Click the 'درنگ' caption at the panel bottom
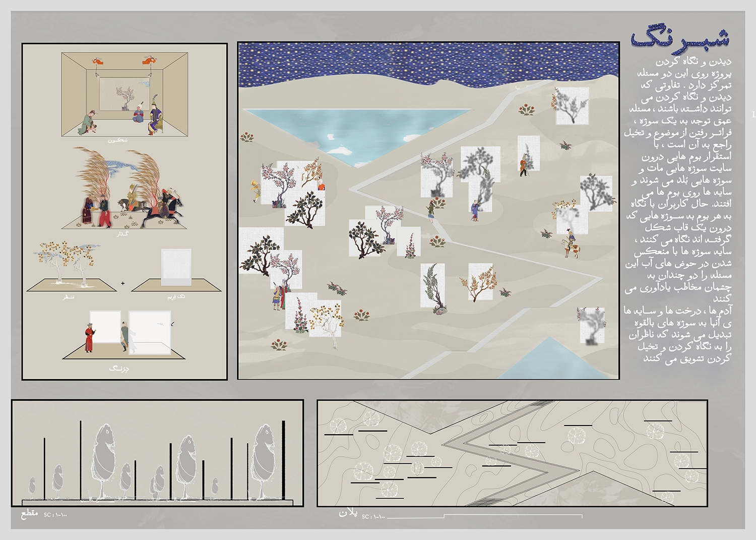Screen dimensions: 756x540 point(119,369)
